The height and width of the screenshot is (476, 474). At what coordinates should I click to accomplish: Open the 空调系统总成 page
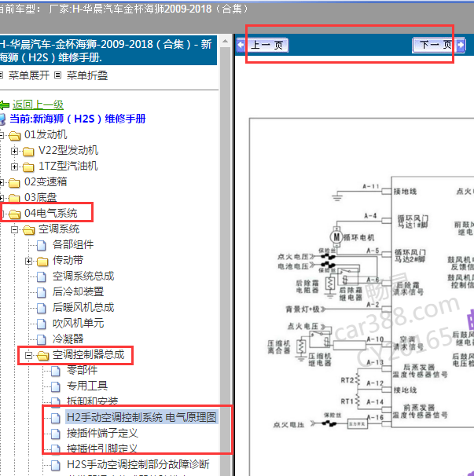83,276
